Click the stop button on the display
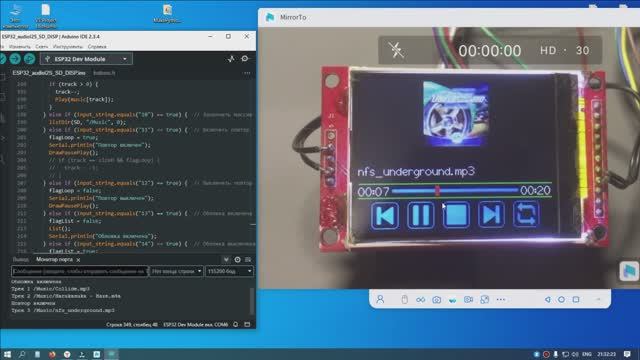Viewport: 640px width, 360px height. pyautogui.click(x=456, y=215)
